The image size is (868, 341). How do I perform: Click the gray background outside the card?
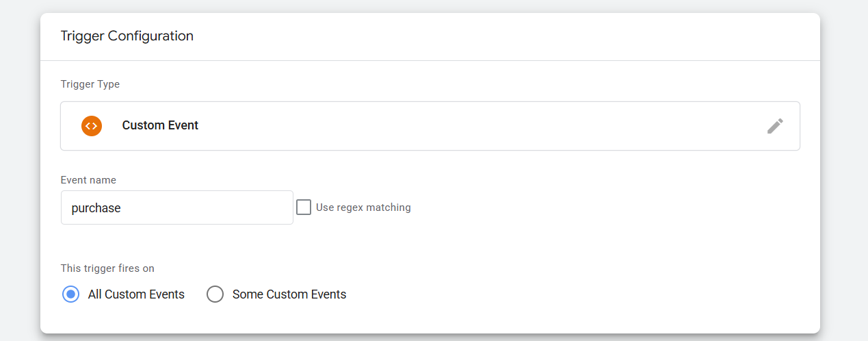tap(845, 171)
